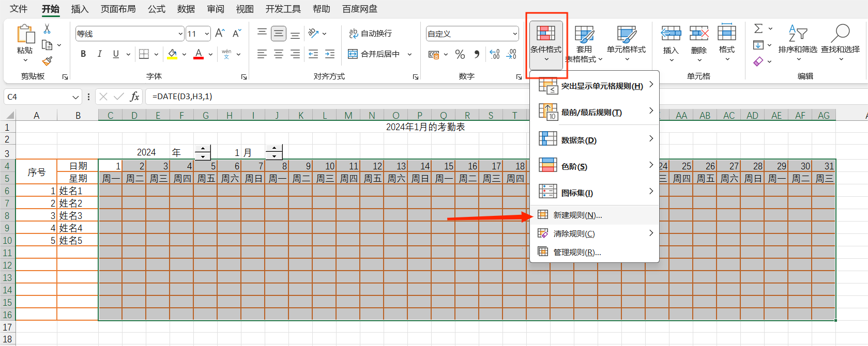The height and width of the screenshot is (346, 868).
Task: Open the 文件 tab
Action: (x=19, y=9)
